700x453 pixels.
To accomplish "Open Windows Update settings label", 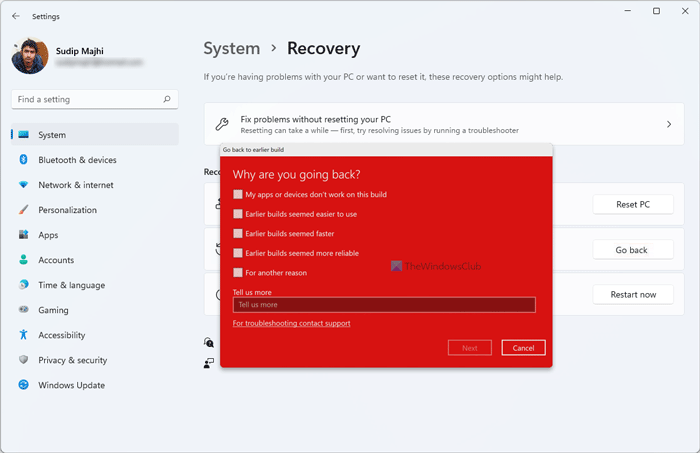I will pos(71,385).
